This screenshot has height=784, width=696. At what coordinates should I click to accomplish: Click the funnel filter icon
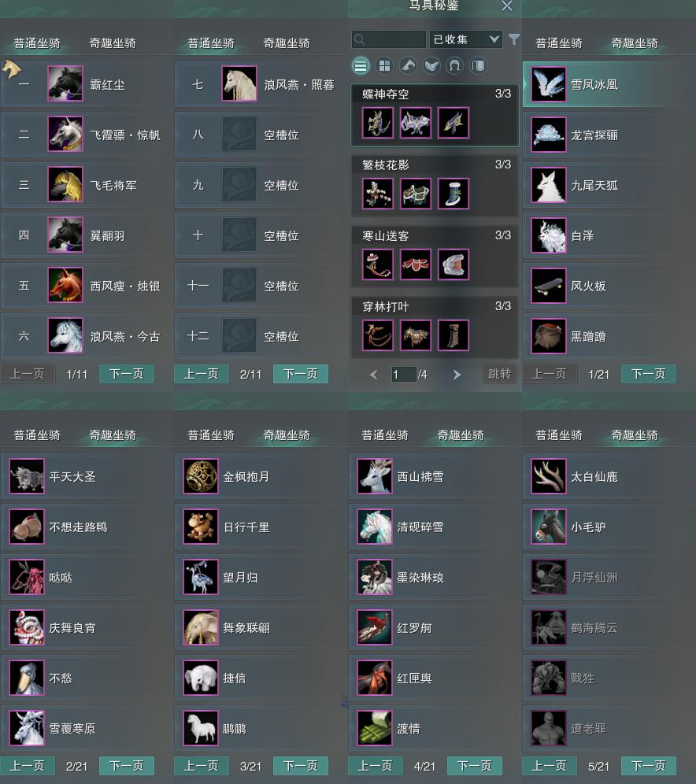click(513, 39)
